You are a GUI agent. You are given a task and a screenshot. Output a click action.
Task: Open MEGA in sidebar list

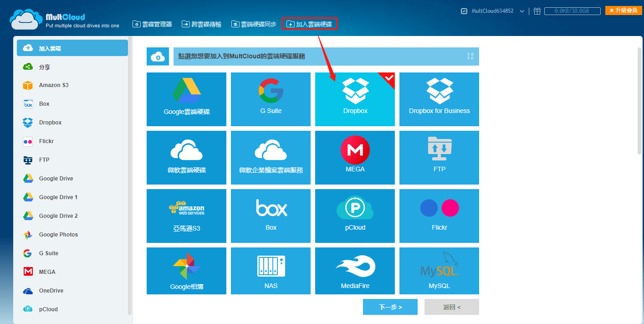pos(72,272)
